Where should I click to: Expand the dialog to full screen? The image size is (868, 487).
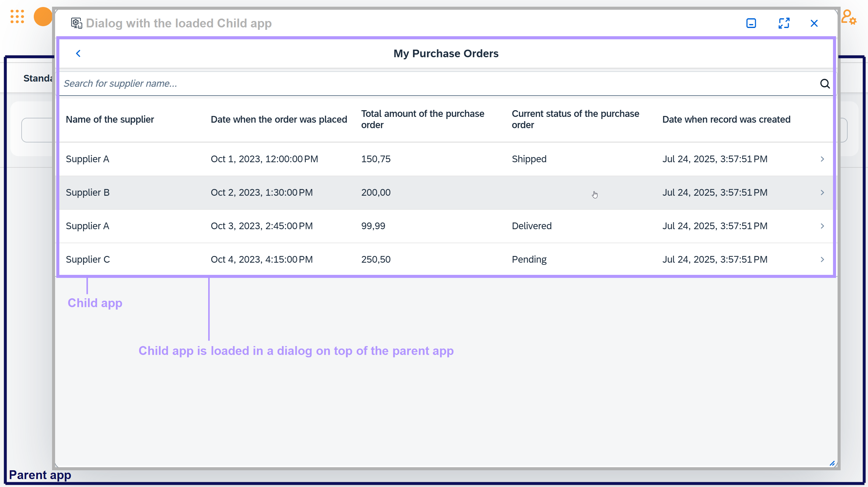[x=784, y=23]
